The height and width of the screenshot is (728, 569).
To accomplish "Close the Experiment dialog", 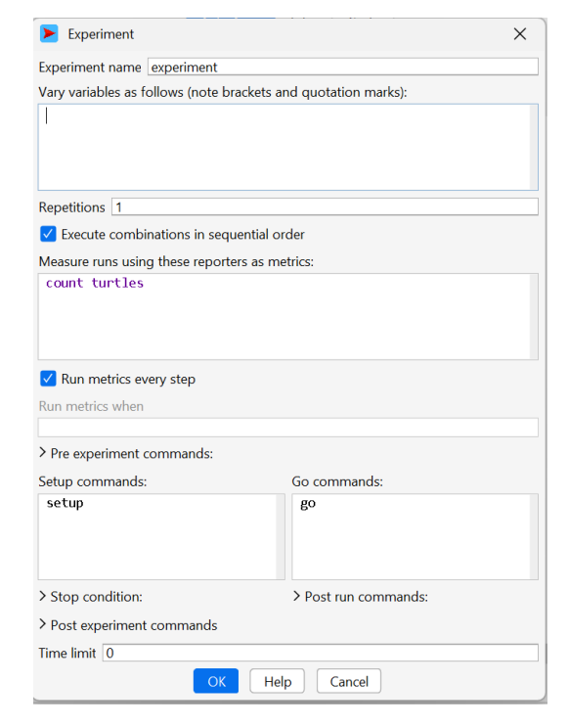I will (x=520, y=34).
